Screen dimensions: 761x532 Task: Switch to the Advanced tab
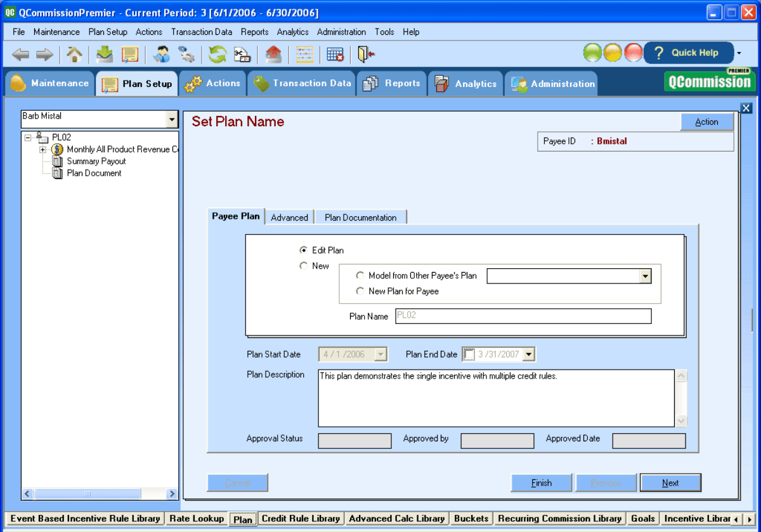tap(289, 217)
